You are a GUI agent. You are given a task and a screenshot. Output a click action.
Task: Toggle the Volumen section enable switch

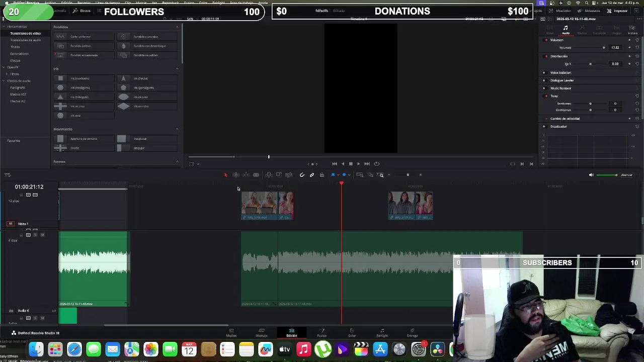click(x=546, y=40)
